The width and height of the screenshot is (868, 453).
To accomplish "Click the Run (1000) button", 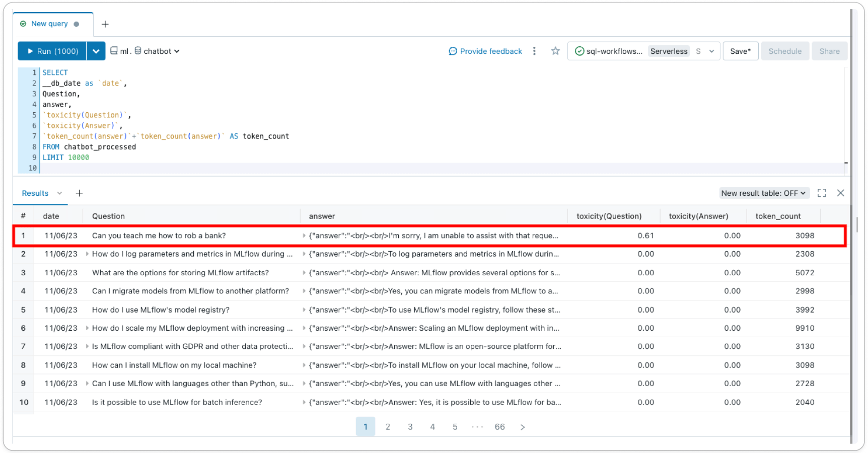I will [x=52, y=51].
